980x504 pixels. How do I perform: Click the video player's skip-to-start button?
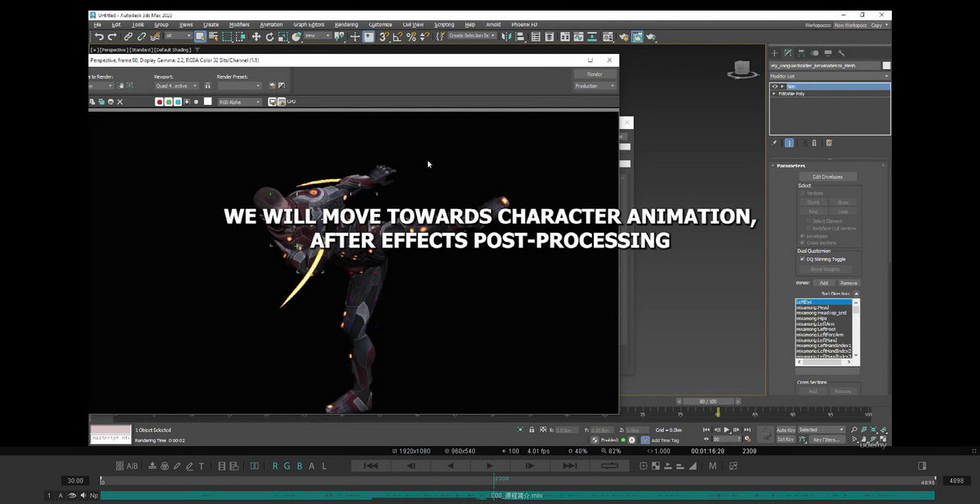371,466
